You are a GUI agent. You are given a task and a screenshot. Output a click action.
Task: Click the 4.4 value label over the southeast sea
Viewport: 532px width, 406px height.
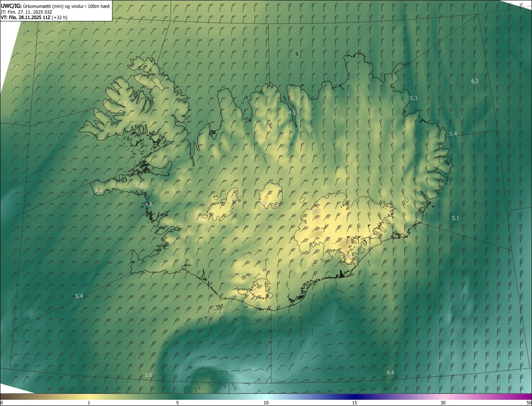(390, 372)
